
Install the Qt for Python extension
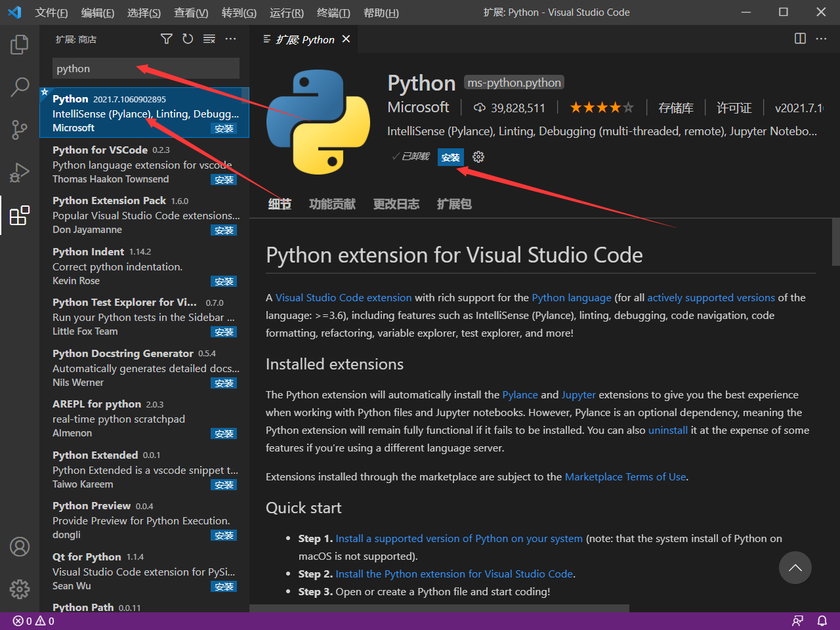[224, 587]
